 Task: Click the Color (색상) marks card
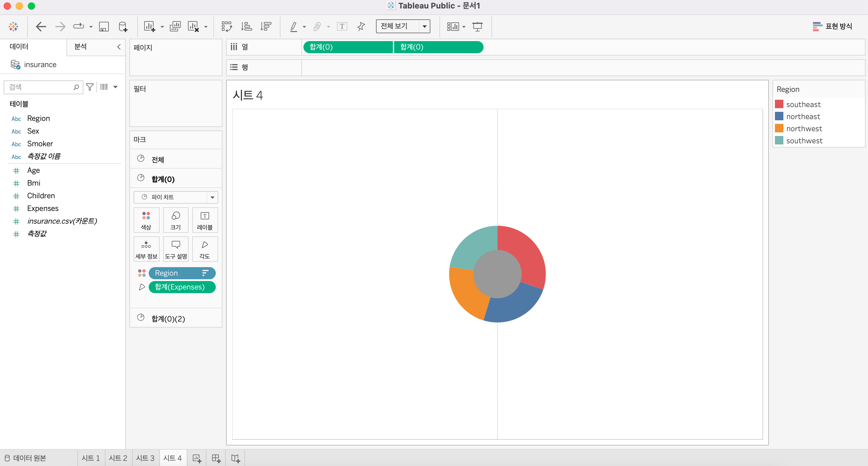(146, 220)
